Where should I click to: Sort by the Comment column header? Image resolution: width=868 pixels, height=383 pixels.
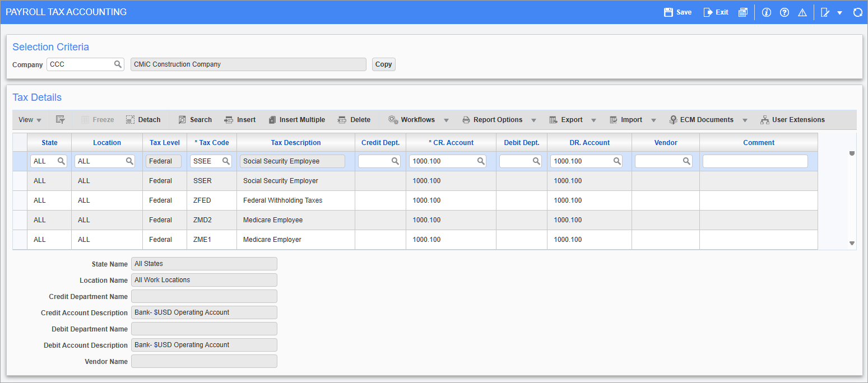pos(759,143)
